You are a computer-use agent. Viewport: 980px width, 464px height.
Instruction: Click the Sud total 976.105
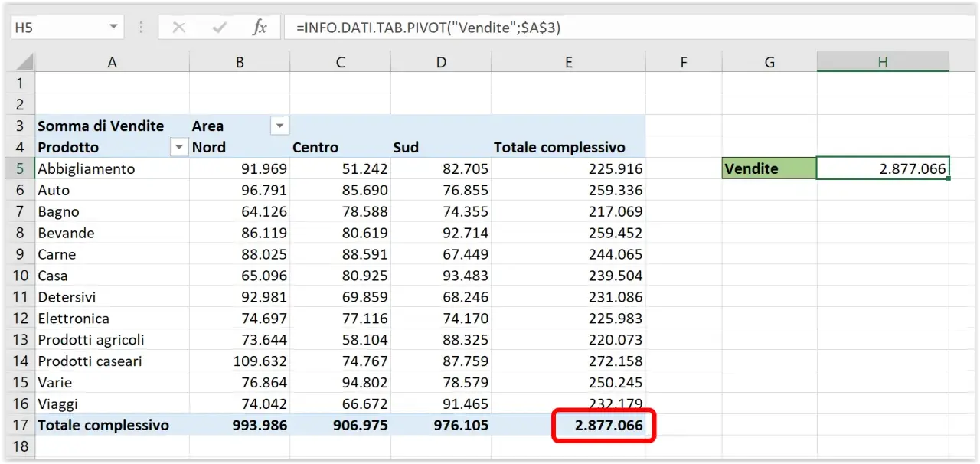pyautogui.click(x=461, y=425)
